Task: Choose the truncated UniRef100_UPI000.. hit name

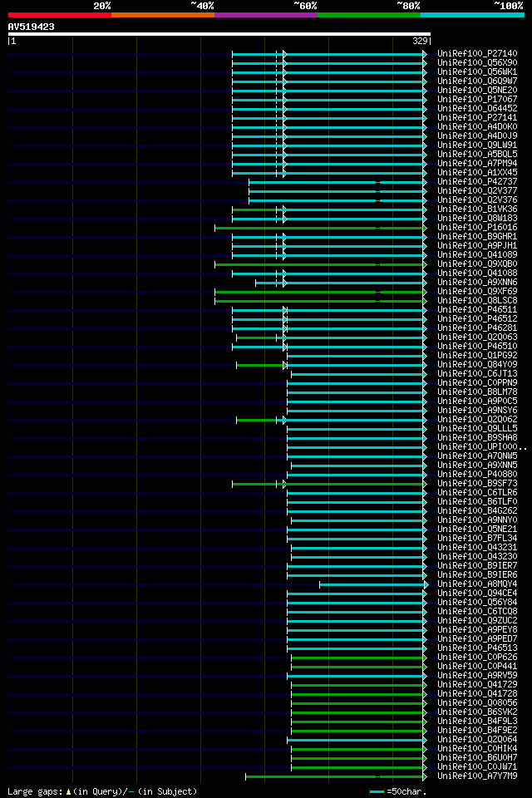Action: coord(481,447)
